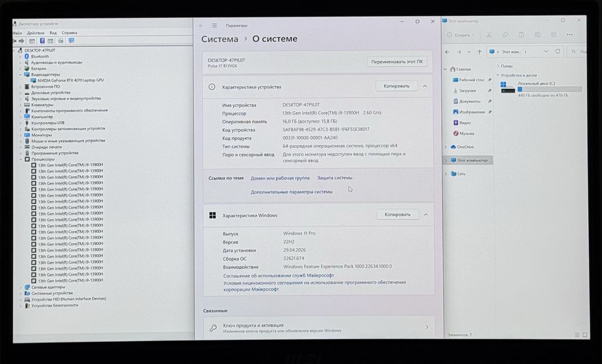This screenshot has height=364, width=602.
Task: Click the hamburger navigation icon in Settings
Action: (214, 26)
